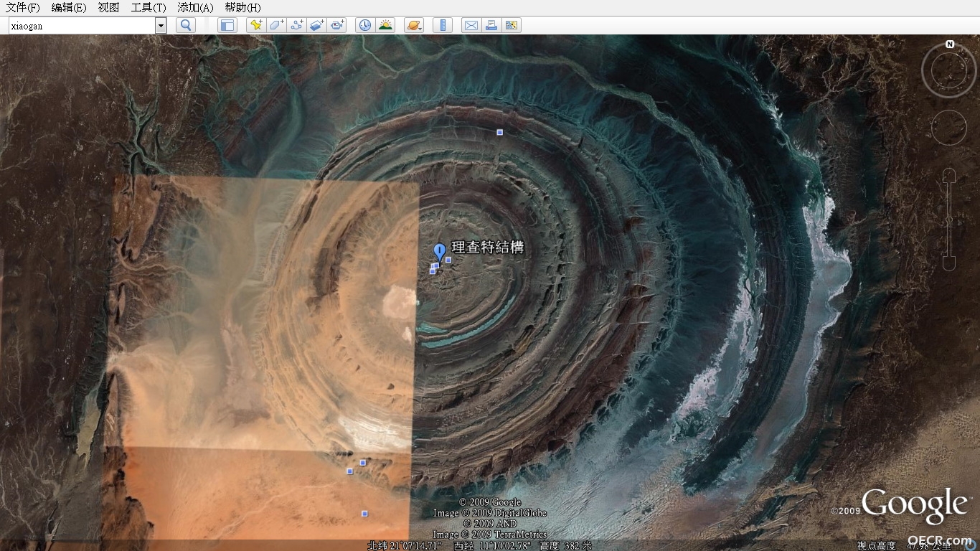Add a placemark with the pushpin icon

[255, 25]
